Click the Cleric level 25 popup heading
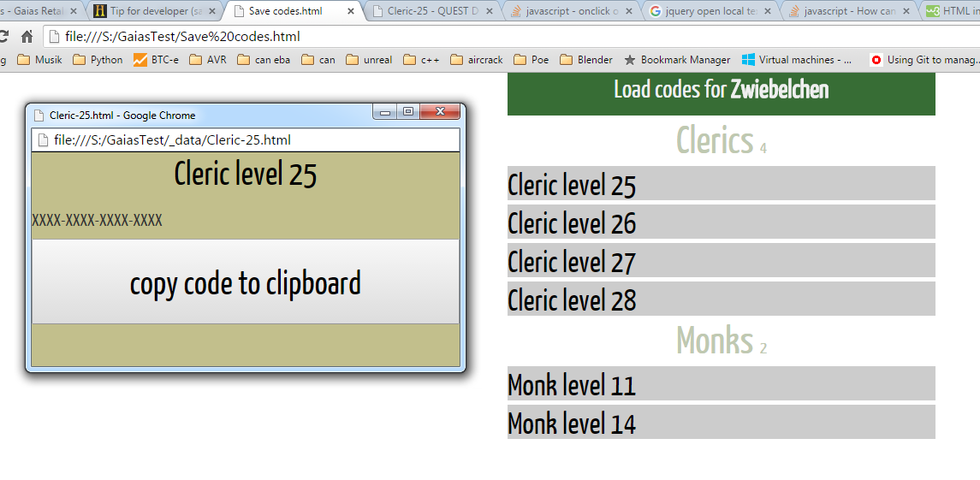 click(246, 174)
